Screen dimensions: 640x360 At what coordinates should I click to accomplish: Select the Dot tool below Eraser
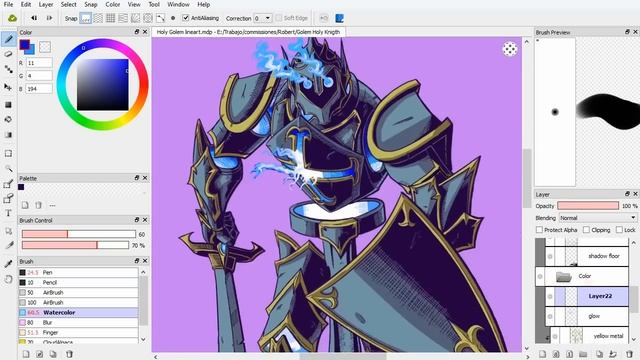[8, 69]
